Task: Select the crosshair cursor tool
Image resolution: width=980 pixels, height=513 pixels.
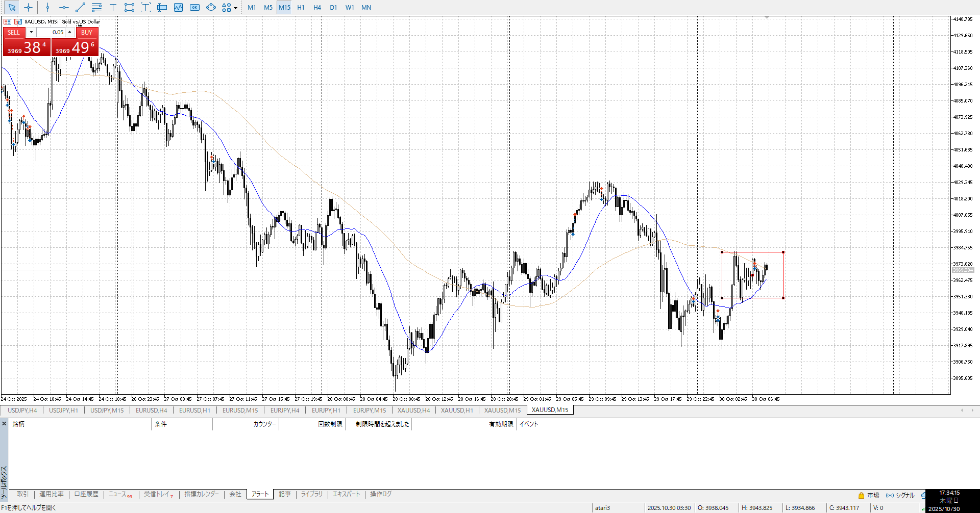Action: (x=28, y=7)
